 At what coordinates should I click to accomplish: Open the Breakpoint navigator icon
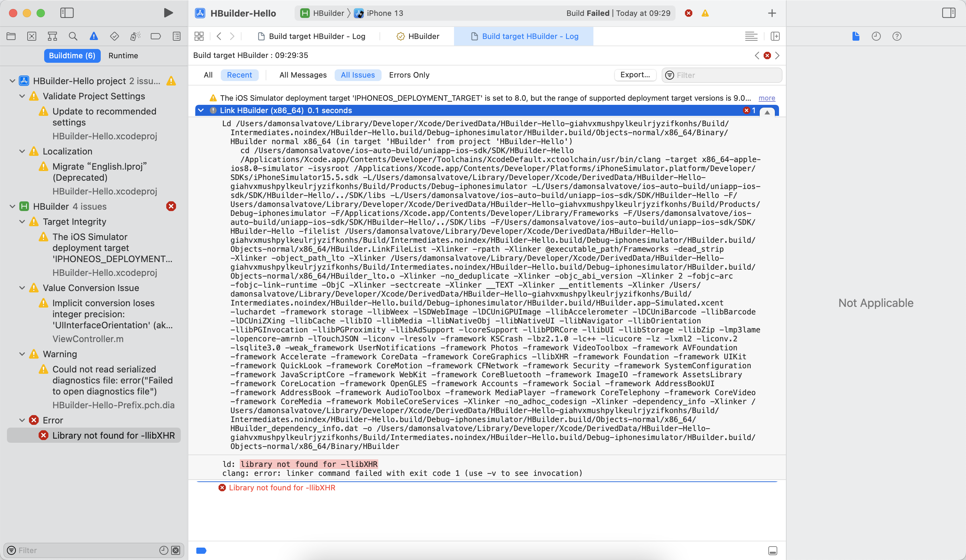156,37
